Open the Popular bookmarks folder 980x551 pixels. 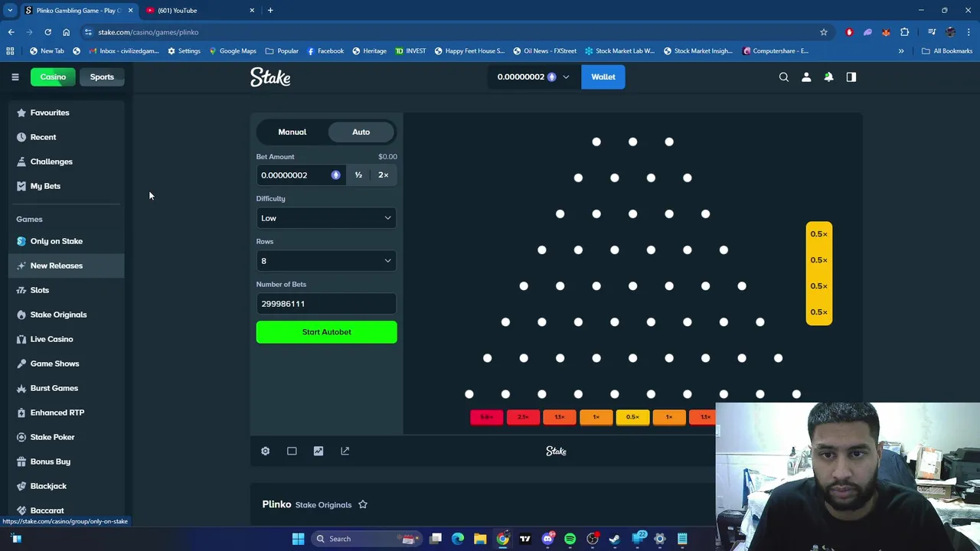[x=282, y=51]
